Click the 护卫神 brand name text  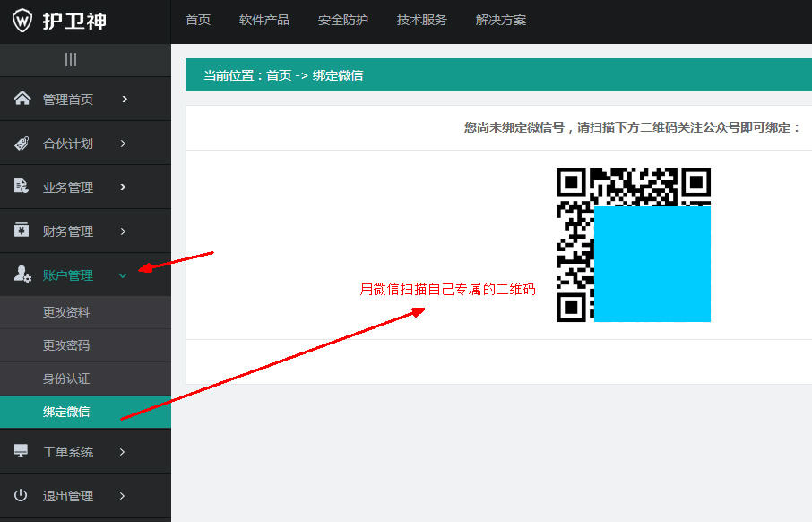pos(74,22)
